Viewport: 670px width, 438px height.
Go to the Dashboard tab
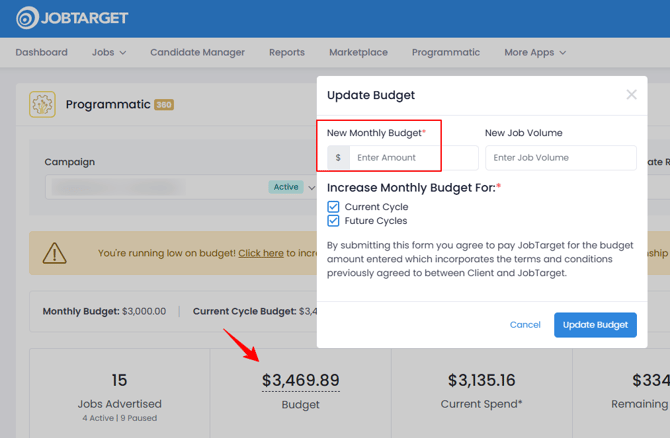(x=41, y=53)
